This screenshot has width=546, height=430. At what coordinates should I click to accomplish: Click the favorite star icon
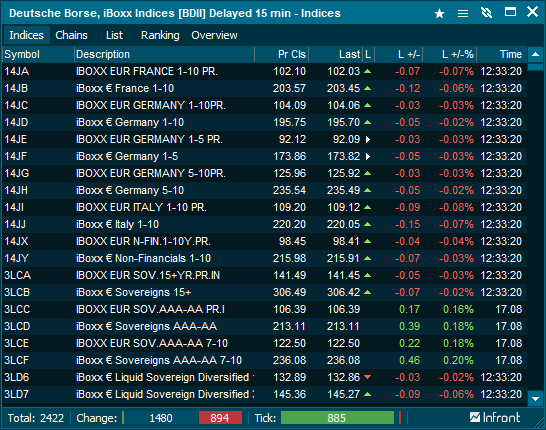tap(439, 14)
